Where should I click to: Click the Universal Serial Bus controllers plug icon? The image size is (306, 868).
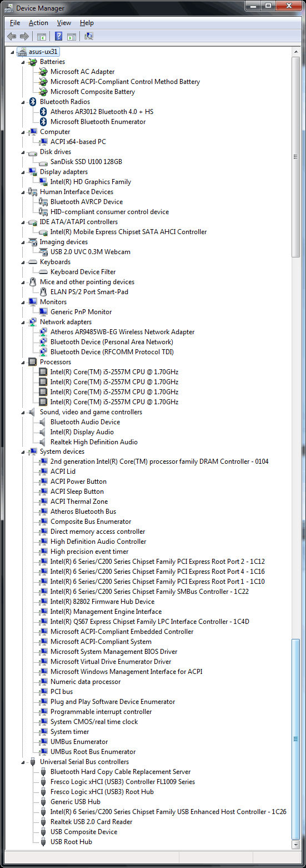[x=33, y=762]
